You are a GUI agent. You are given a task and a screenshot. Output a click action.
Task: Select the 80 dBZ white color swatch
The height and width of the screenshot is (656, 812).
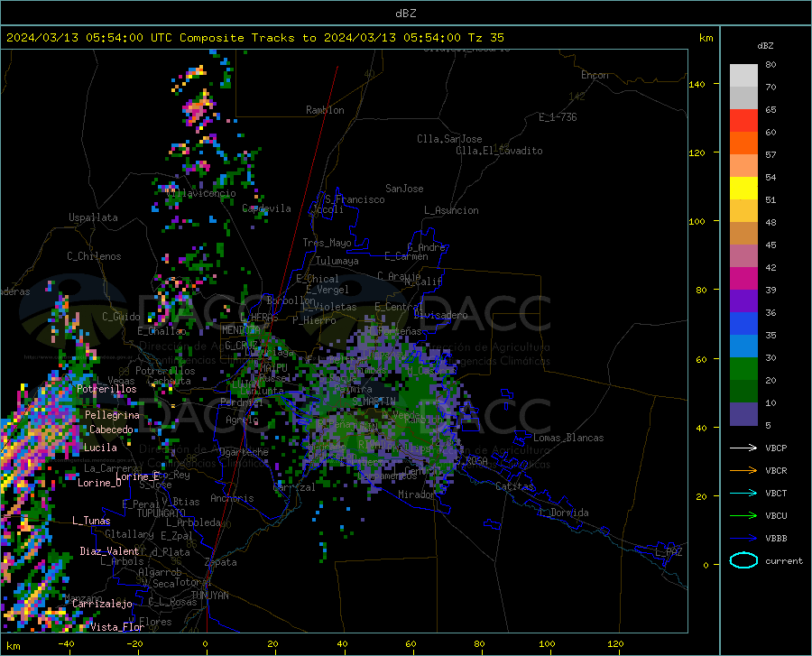(x=743, y=75)
